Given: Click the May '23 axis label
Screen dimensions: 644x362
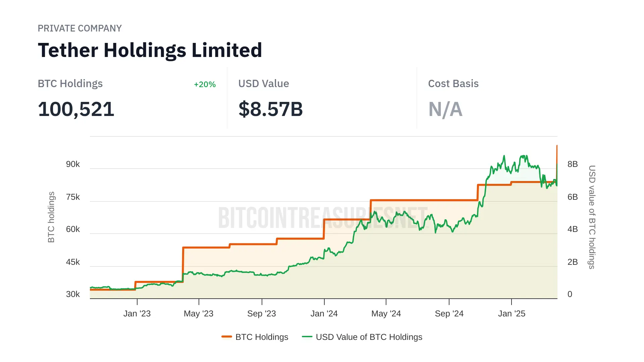Looking at the screenshot, I should (x=199, y=314).
